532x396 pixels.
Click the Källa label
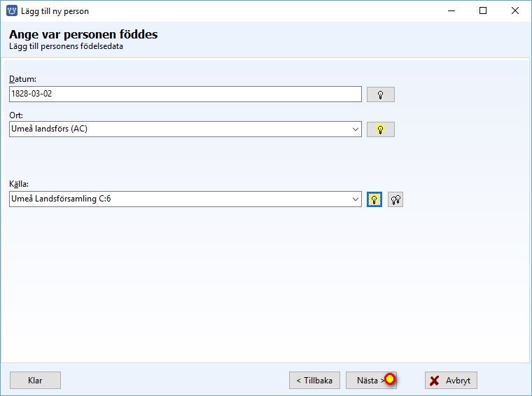click(19, 184)
